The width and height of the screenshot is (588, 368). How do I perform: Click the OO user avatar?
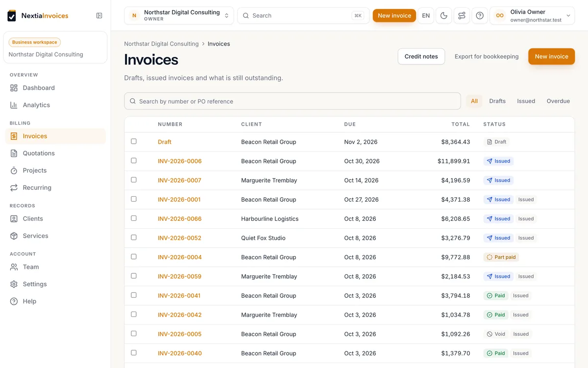500,16
